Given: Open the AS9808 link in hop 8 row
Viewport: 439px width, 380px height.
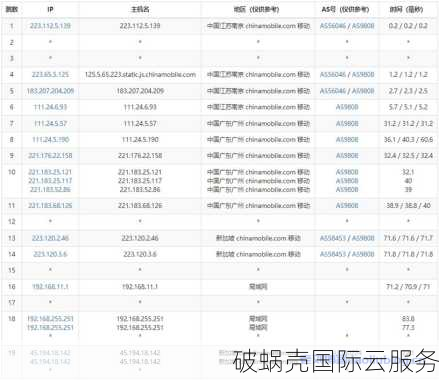Looking at the screenshot, I should coord(347,140).
